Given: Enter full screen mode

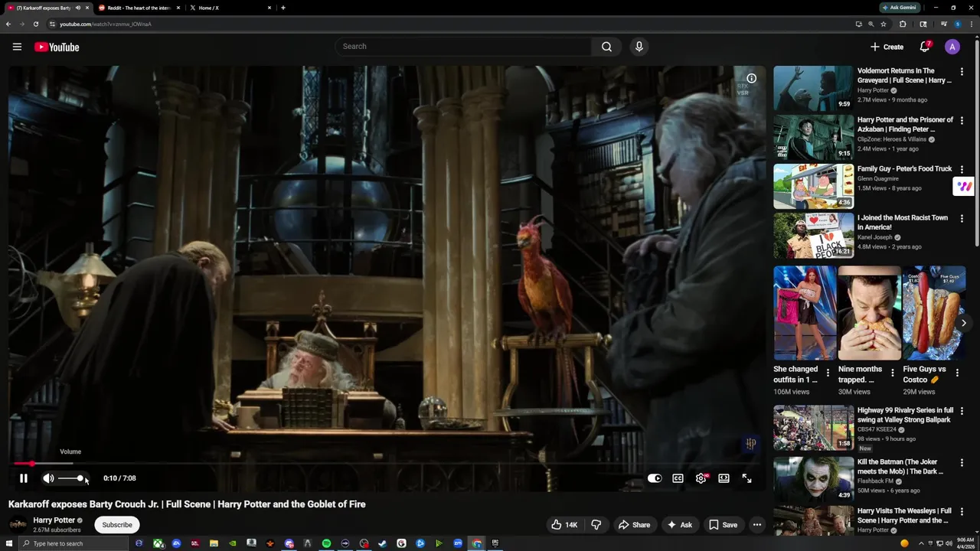Looking at the screenshot, I should (x=746, y=478).
